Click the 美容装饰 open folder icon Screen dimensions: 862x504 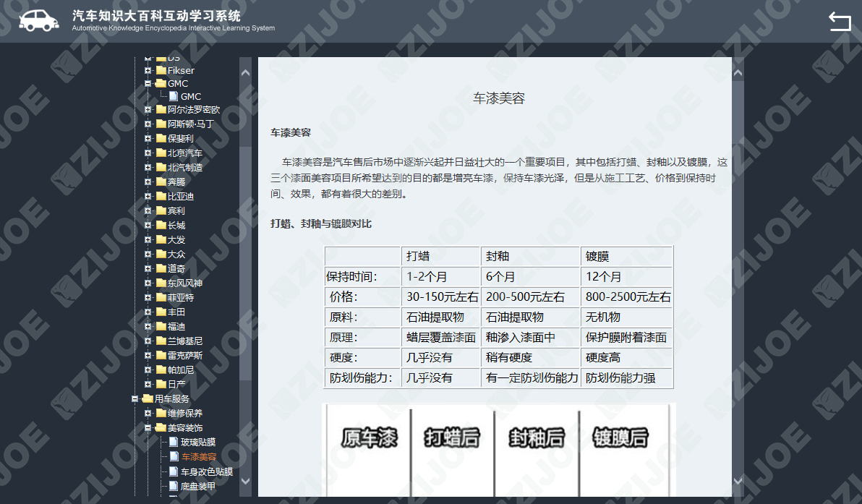click(161, 427)
